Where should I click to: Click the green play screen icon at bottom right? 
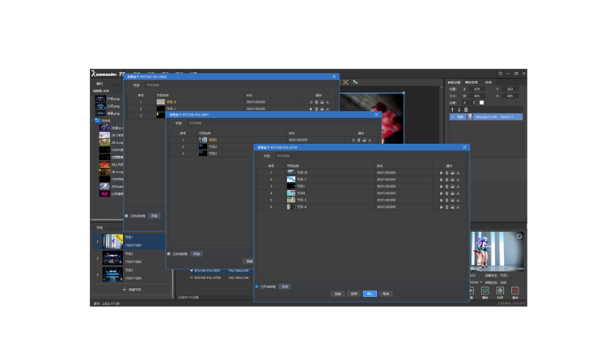coord(484,290)
